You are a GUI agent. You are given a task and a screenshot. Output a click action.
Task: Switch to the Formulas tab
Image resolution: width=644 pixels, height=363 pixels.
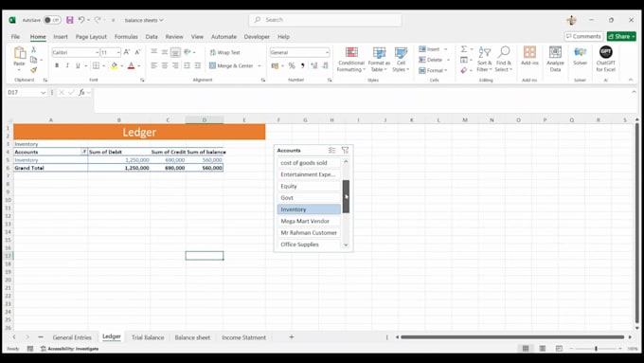pos(126,37)
